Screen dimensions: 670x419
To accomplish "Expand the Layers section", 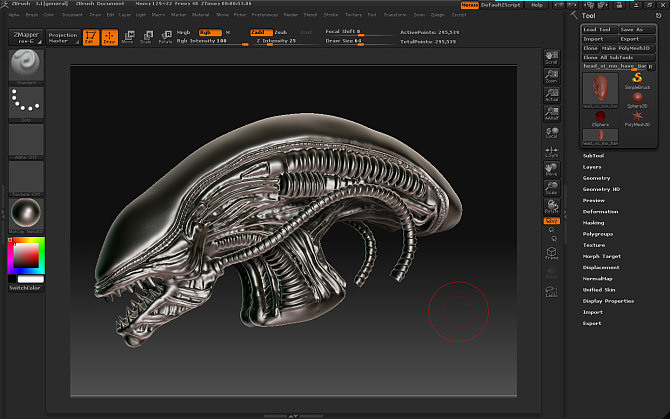I will pyautogui.click(x=592, y=167).
